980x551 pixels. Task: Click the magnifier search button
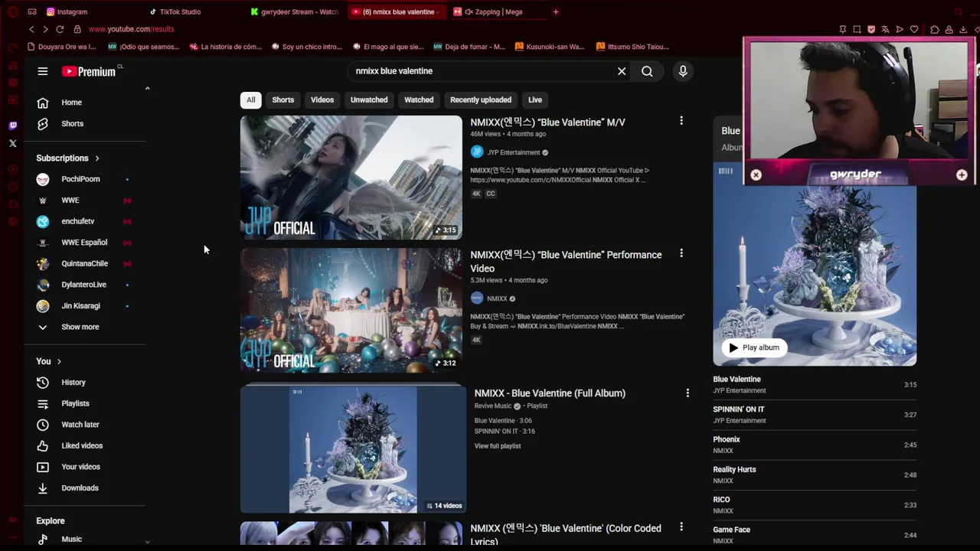(647, 71)
